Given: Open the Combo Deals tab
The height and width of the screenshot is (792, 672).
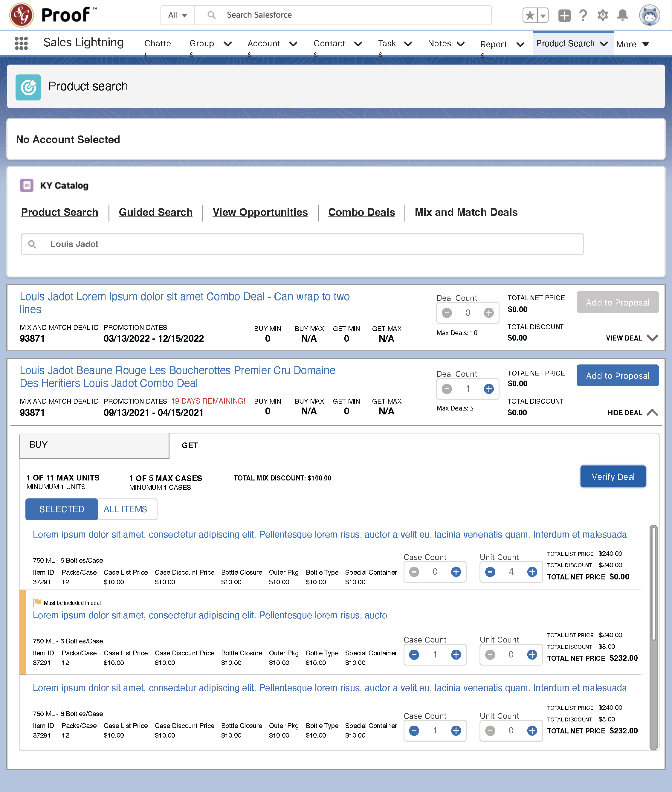Looking at the screenshot, I should [361, 212].
